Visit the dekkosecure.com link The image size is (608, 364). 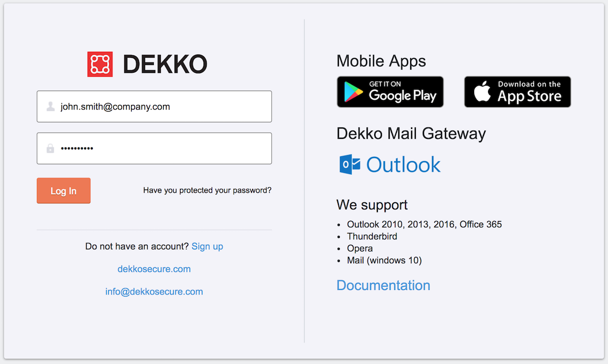[154, 269]
